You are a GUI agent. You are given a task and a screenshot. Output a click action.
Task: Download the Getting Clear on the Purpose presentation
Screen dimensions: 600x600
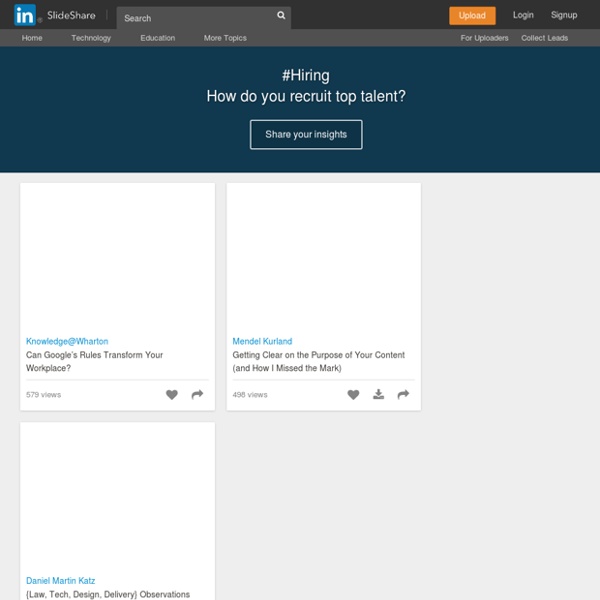[378, 394]
